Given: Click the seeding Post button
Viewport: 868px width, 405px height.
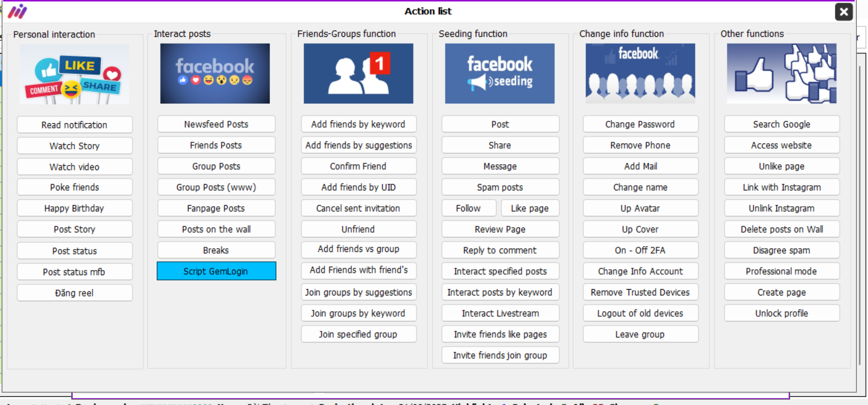Looking at the screenshot, I should click(500, 124).
